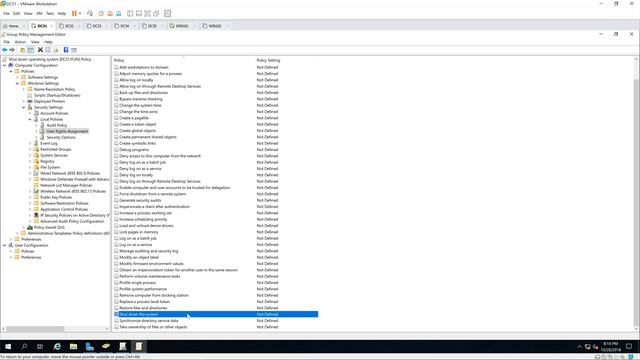
Task: Click the Up One Level folder icon
Action: [x=22, y=50]
